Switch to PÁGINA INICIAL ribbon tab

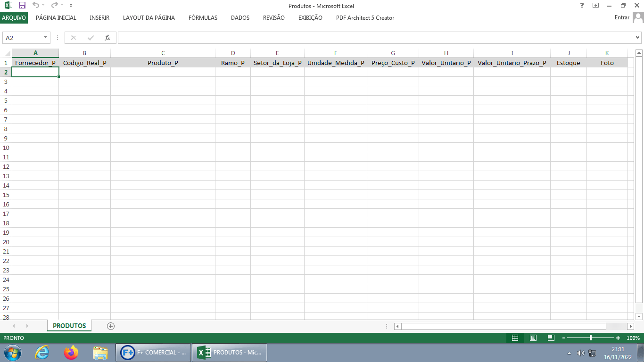point(56,18)
